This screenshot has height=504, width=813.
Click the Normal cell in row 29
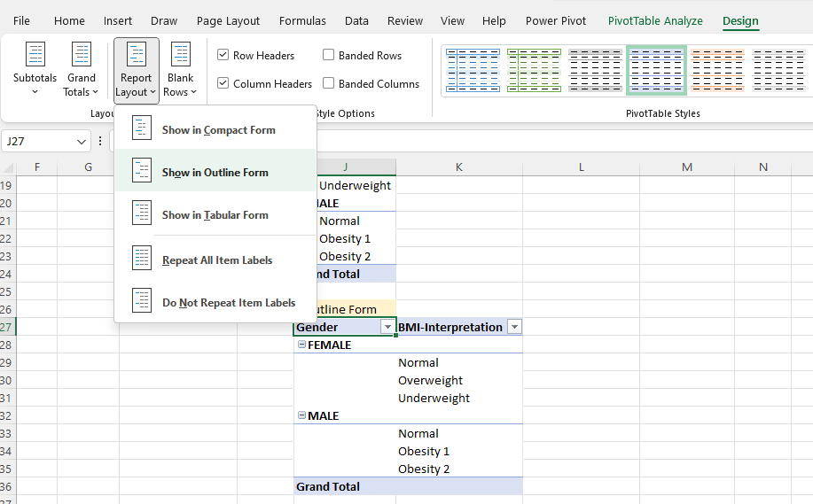(x=459, y=362)
